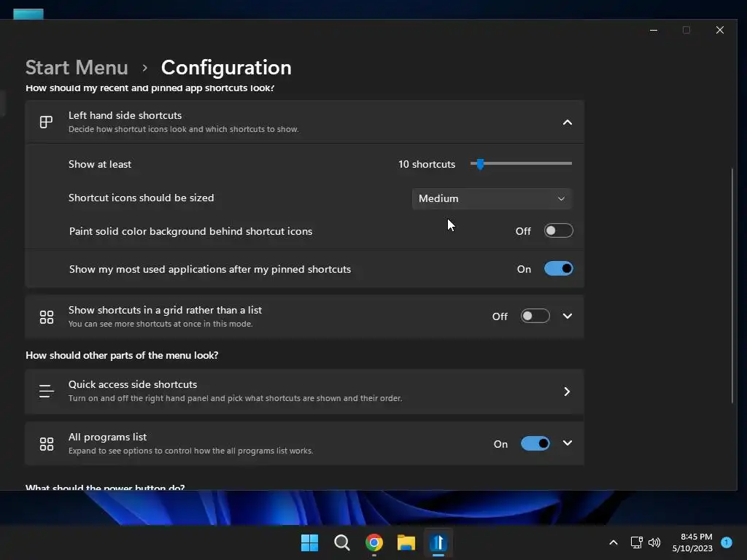Click the grid icon beside Show shortcuts in a grid
The image size is (747, 560).
click(x=46, y=317)
